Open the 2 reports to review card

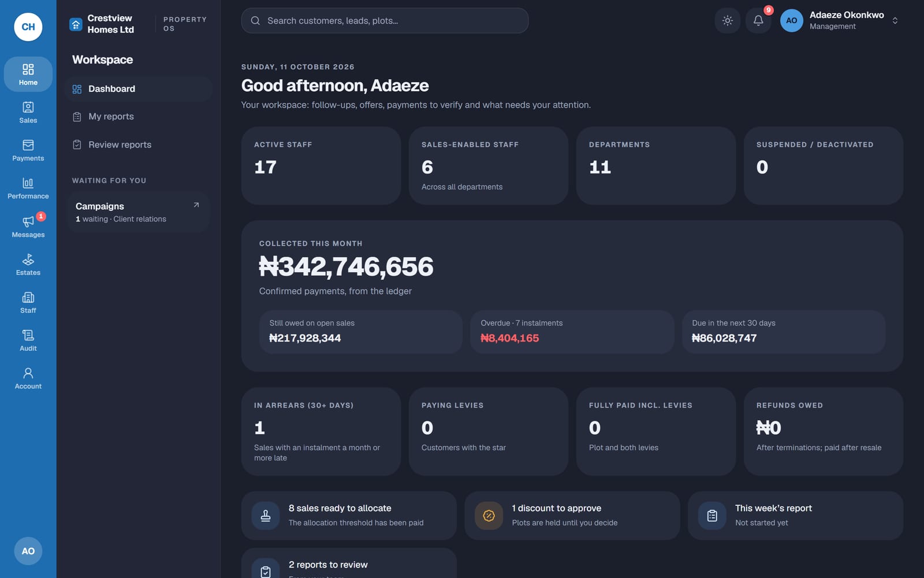click(x=349, y=564)
